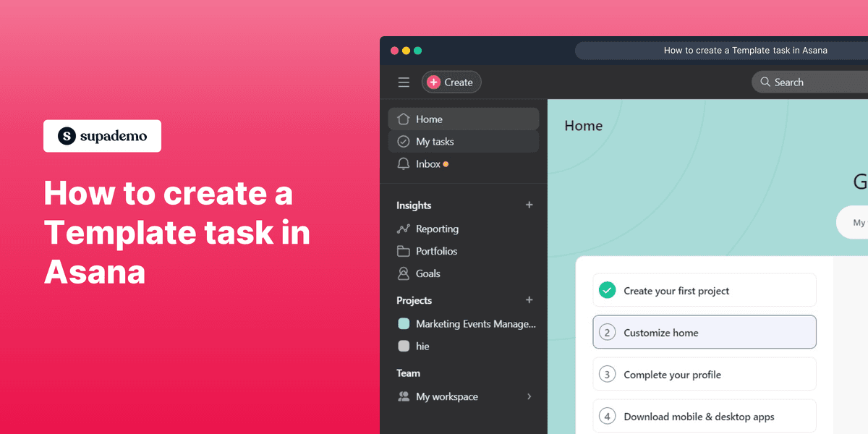Viewport: 868px width, 434px height.
Task: Toggle the green checkmark on Create your first project
Action: pos(608,289)
